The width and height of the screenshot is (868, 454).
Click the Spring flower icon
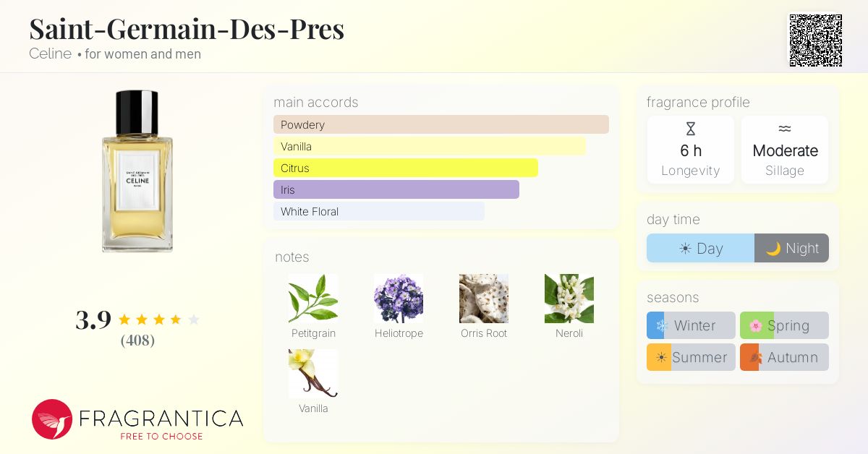click(756, 325)
